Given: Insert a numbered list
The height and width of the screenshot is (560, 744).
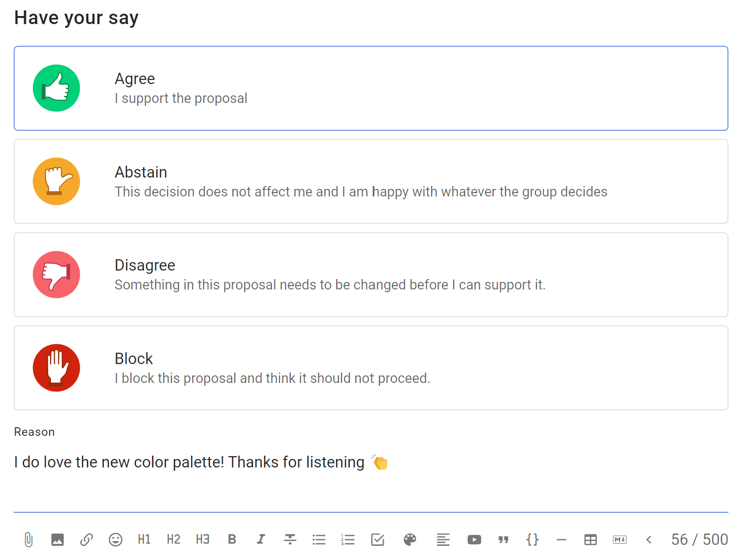Looking at the screenshot, I should (348, 539).
